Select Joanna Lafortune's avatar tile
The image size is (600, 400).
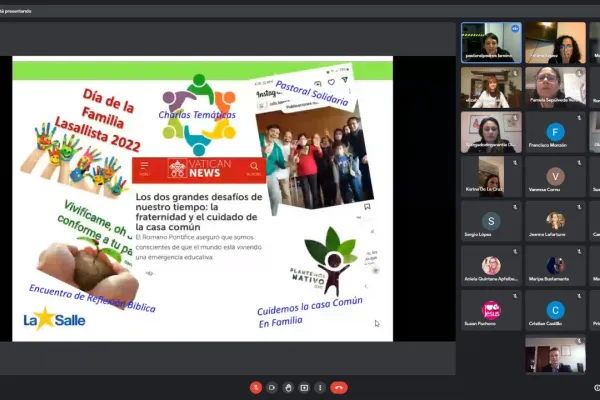coord(555,221)
